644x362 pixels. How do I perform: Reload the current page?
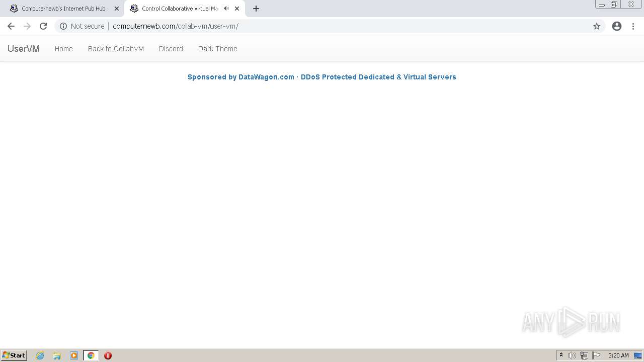pos(43,26)
